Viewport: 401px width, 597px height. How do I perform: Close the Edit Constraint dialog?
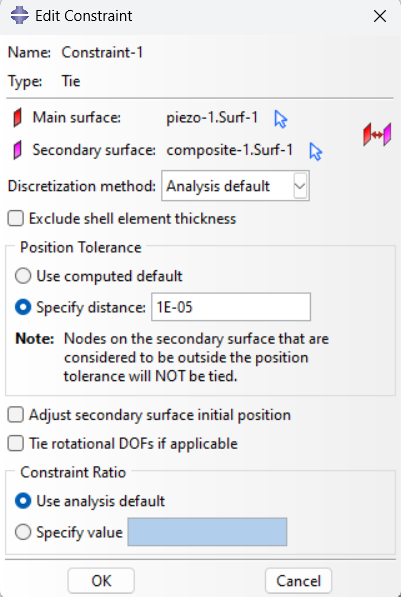tap(380, 16)
